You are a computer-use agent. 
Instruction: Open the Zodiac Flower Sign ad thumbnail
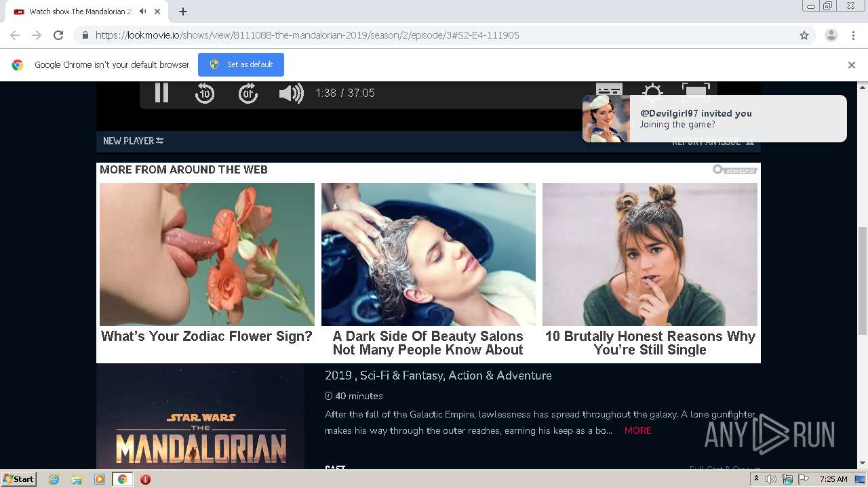pyautogui.click(x=207, y=254)
